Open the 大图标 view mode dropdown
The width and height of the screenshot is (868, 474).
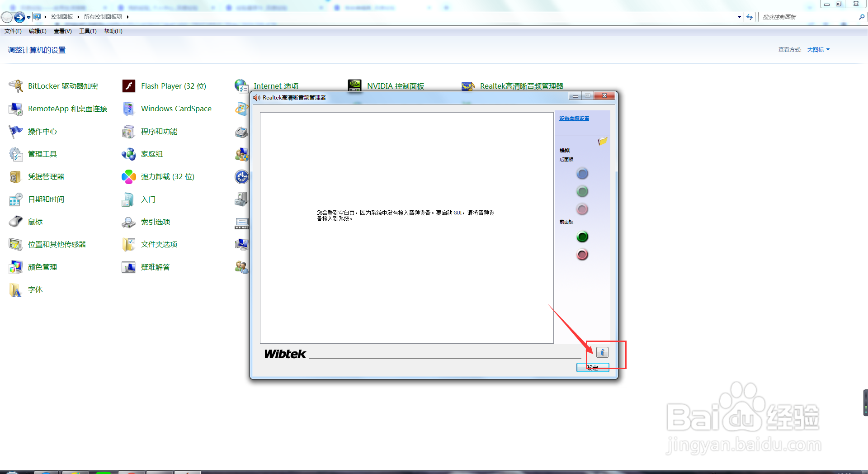coord(818,50)
